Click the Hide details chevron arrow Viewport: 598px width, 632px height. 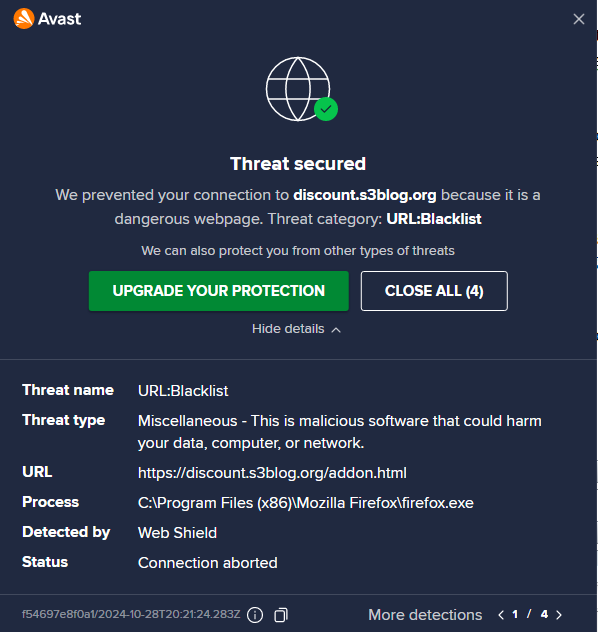pos(336,330)
